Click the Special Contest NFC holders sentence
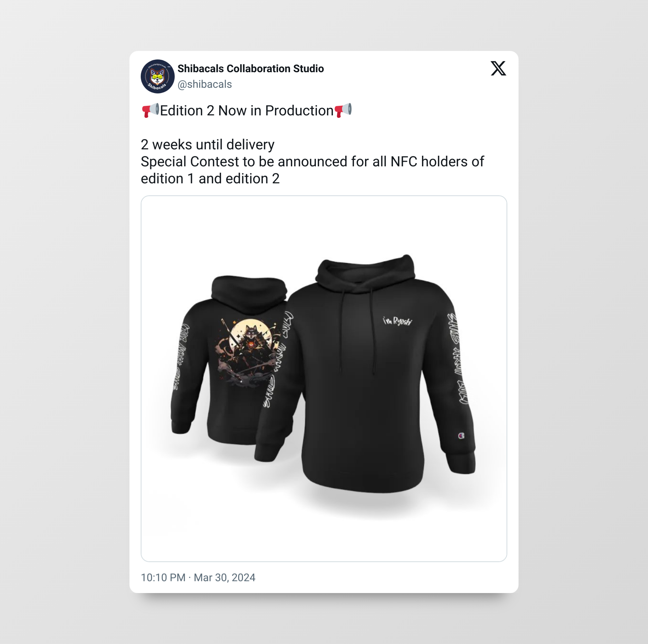 pos(312,170)
